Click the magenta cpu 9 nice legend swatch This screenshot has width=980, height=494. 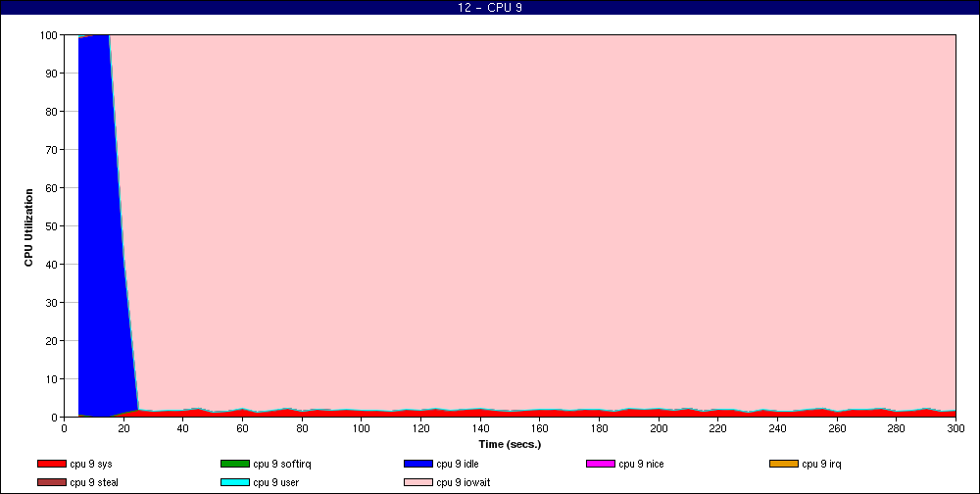[x=600, y=464]
